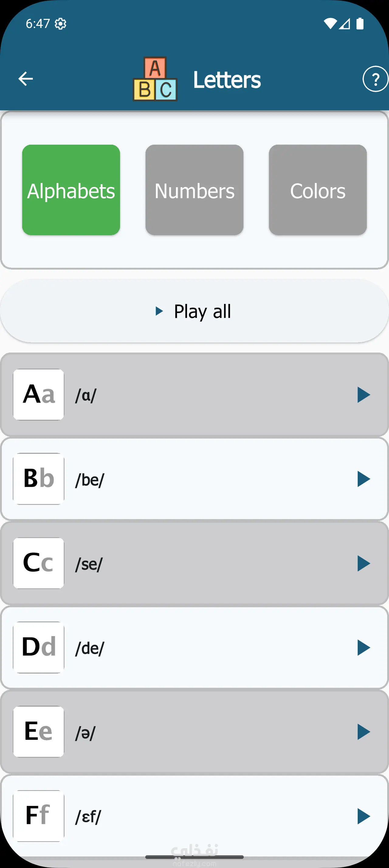The image size is (389, 868).
Task: Open the help question mark icon
Action: click(375, 79)
